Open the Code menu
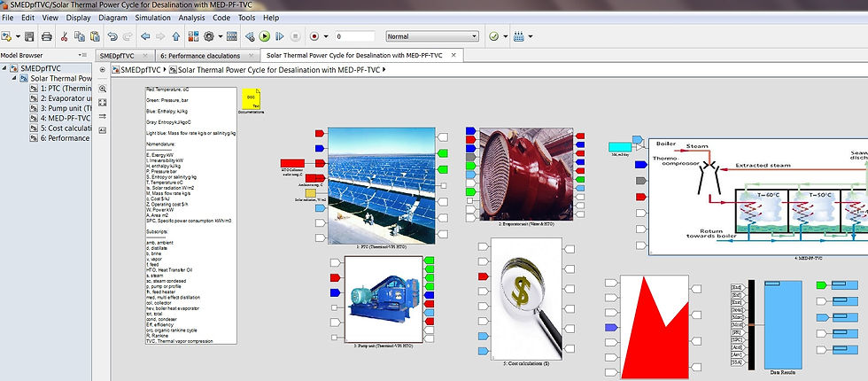The height and width of the screenshot is (381, 868). 221,18
